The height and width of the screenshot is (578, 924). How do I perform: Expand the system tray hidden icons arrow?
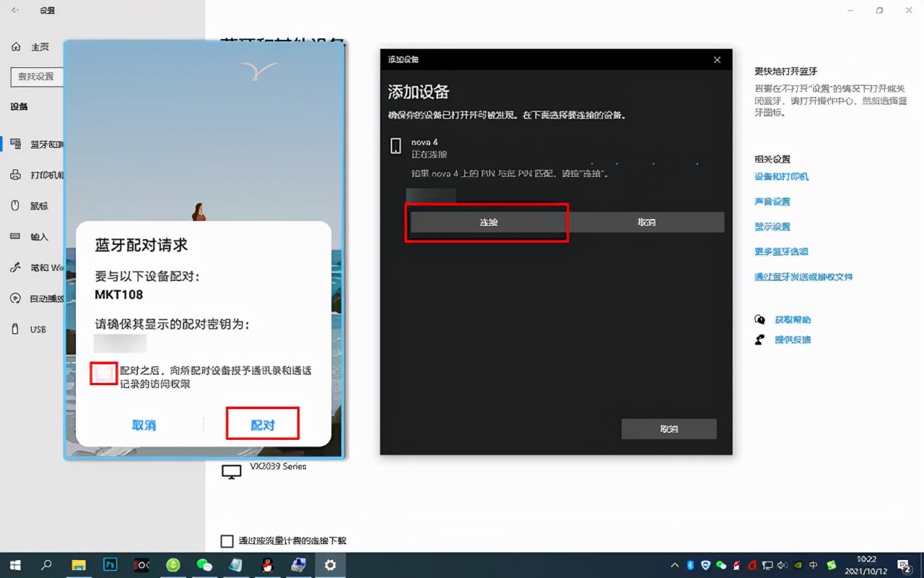pyautogui.click(x=674, y=566)
